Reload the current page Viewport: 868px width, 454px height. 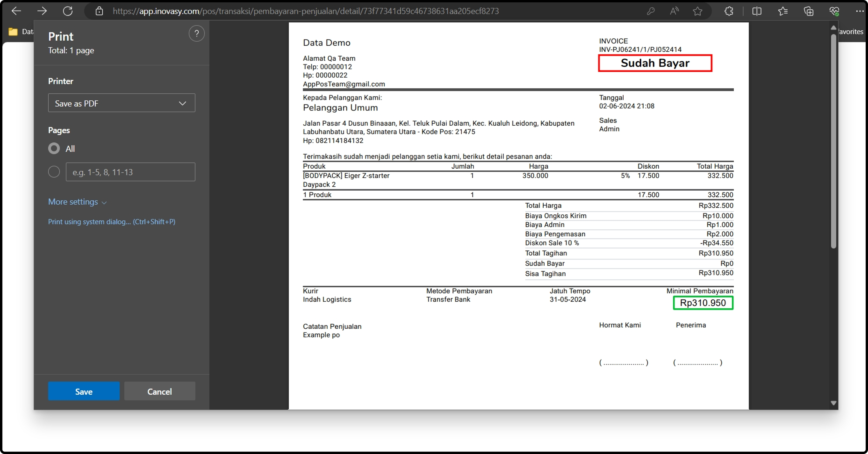pos(68,11)
